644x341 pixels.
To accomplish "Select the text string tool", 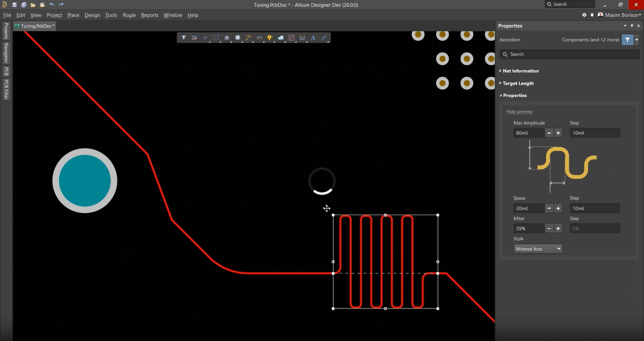I will [313, 37].
